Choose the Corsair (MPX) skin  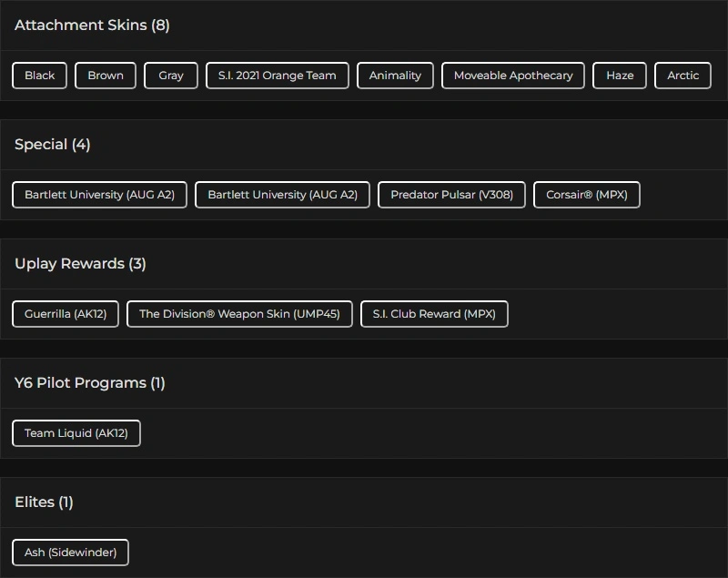587,195
